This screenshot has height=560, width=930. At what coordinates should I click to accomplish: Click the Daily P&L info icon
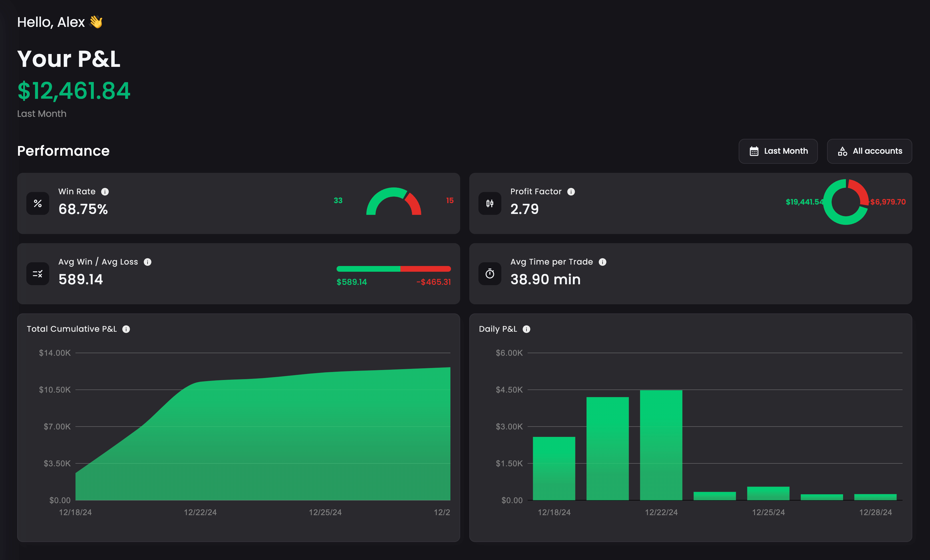(526, 329)
